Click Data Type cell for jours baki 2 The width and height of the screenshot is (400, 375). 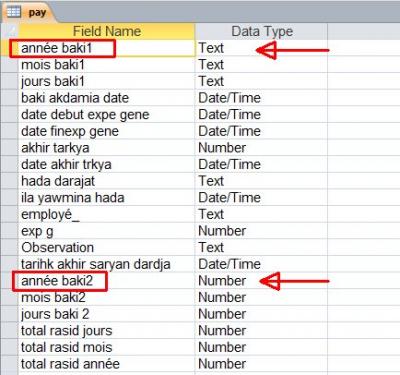261,314
